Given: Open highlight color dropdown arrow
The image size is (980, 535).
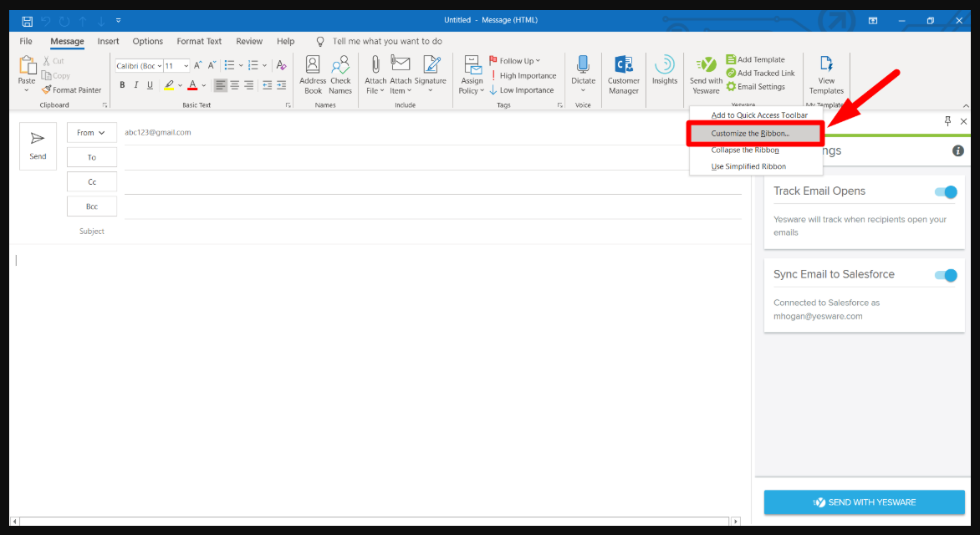Looking at the screenshot, I should [180, 85].
